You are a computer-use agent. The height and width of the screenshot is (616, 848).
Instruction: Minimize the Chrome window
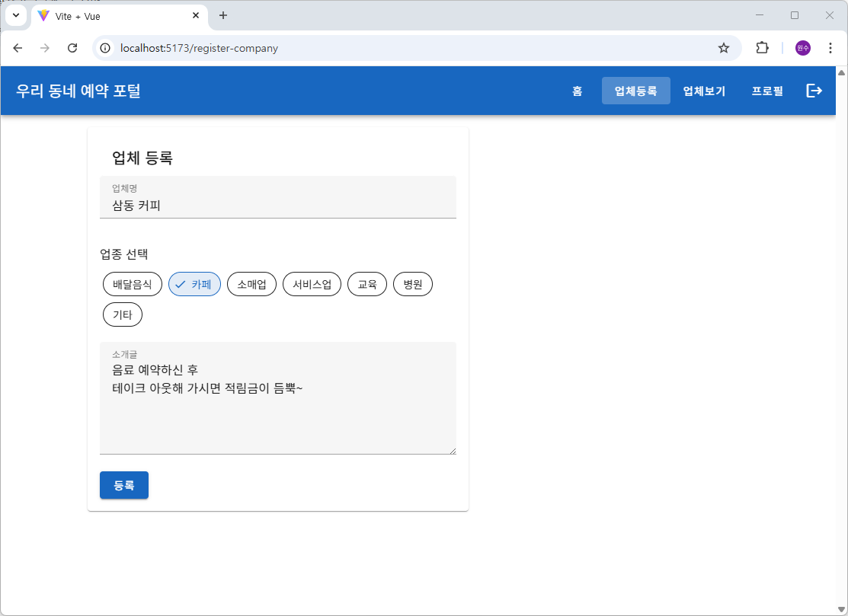[x=760, y=15]
